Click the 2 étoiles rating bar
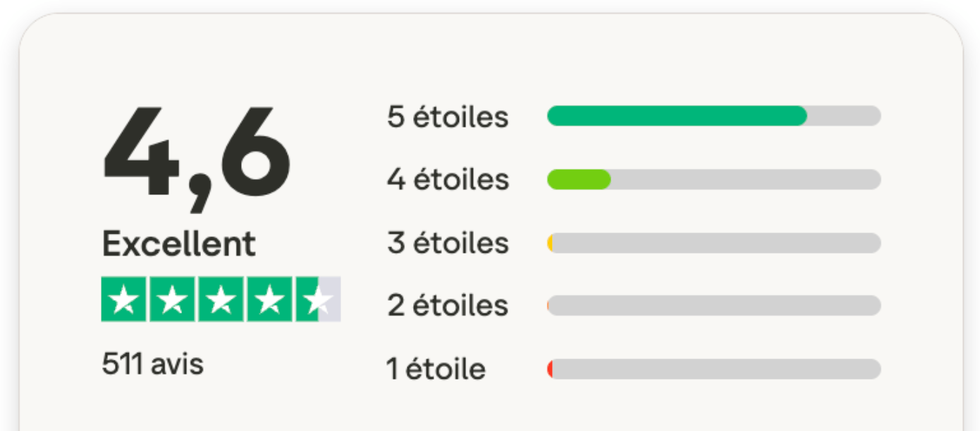This screenshot has height=431, width=980. click(x=713, y=306)
